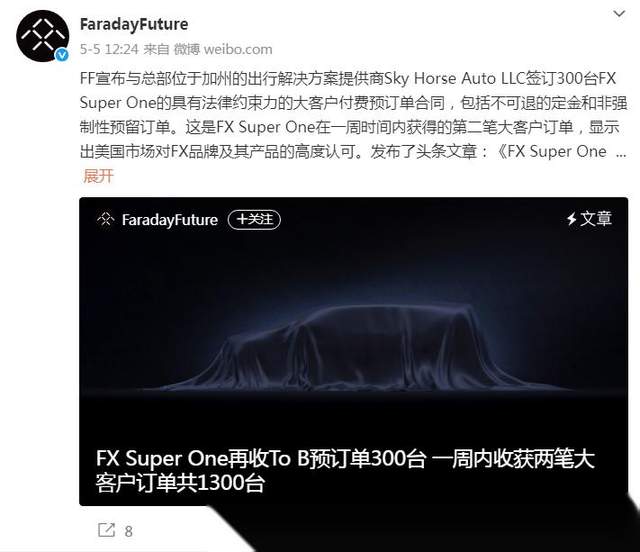Click the trailing ellipsis of truncated post text
Viewport: 640px width, 552px height.
[x=621, y=152]
